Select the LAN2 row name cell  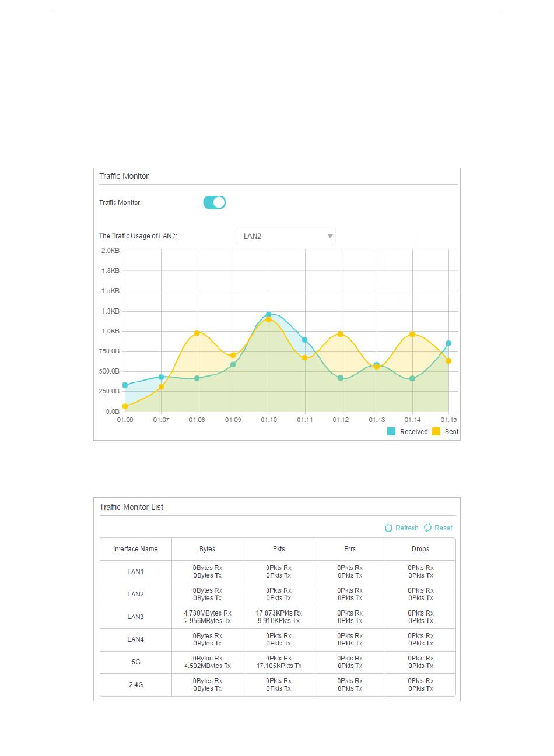coord(135,595)
